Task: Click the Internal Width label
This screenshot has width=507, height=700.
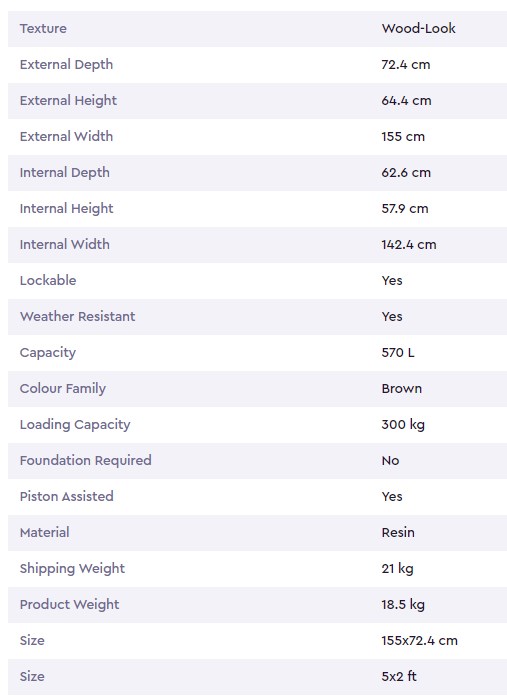Action: tap(65, 245)
